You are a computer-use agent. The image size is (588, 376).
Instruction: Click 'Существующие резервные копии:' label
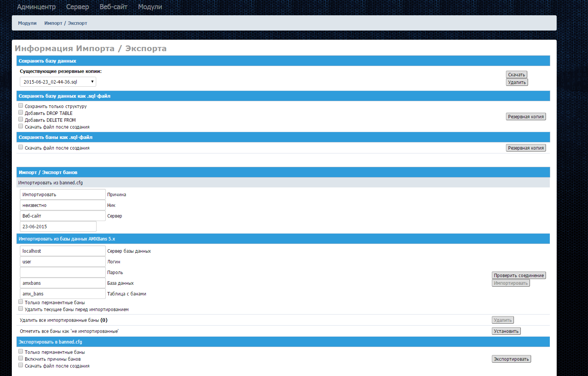coord(61,71)
